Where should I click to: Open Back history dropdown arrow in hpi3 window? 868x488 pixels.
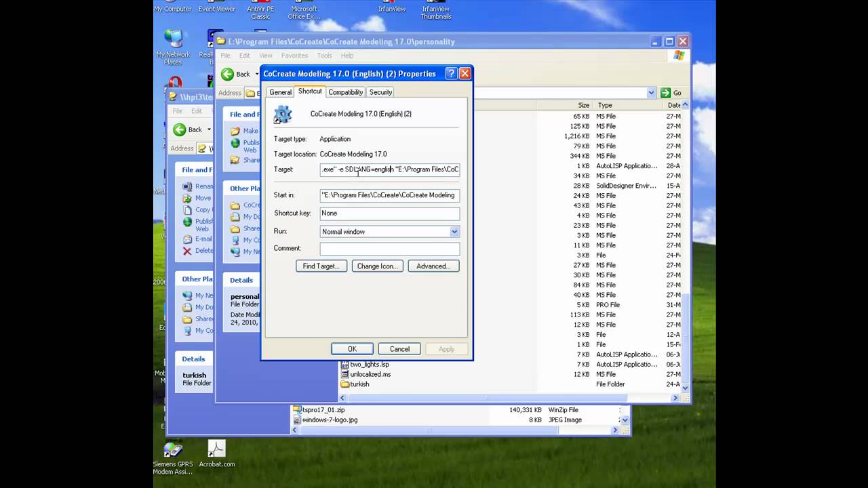(209, 130)
